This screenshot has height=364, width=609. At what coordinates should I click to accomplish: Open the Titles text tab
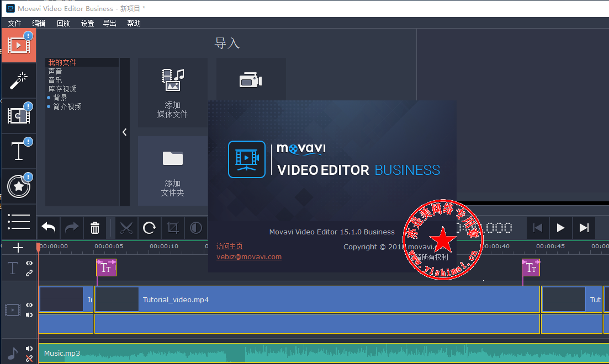(x=19, y=151)
